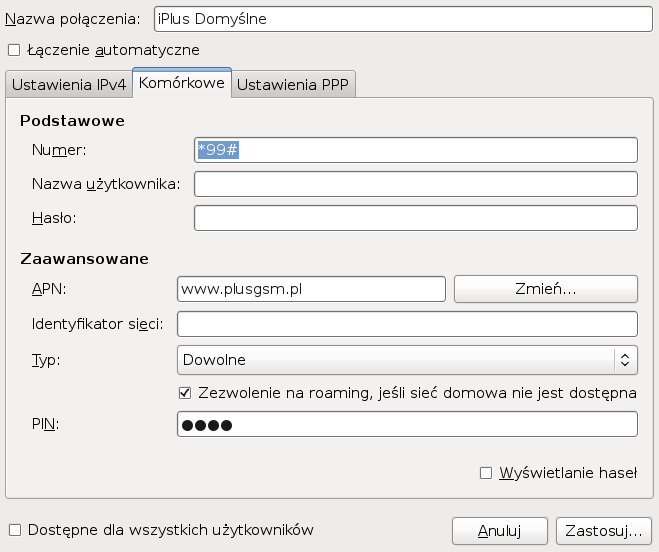Select the Hasło input field
The height and width of the screenshot is (552, 659).
[415, 218]
